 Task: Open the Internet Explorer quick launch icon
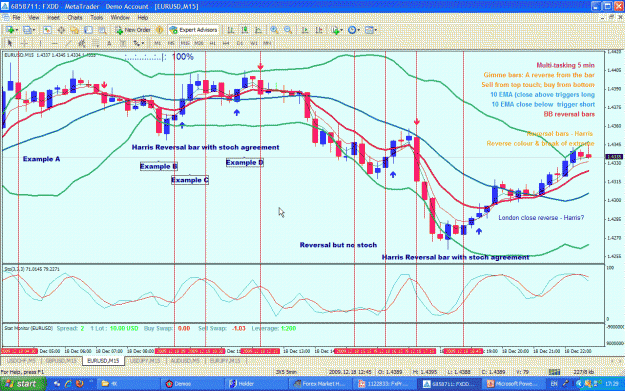[69, 384]
